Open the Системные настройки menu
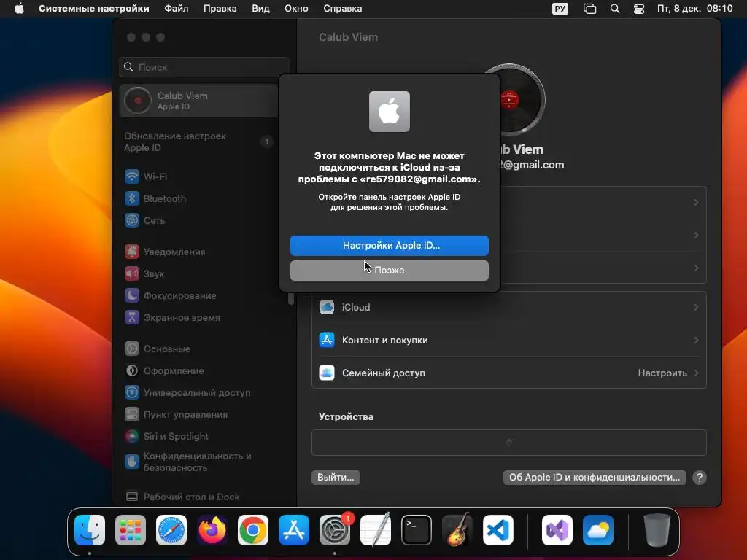This screenshot has width=747, height=560. pyautogui.click(x=94, y=9)
